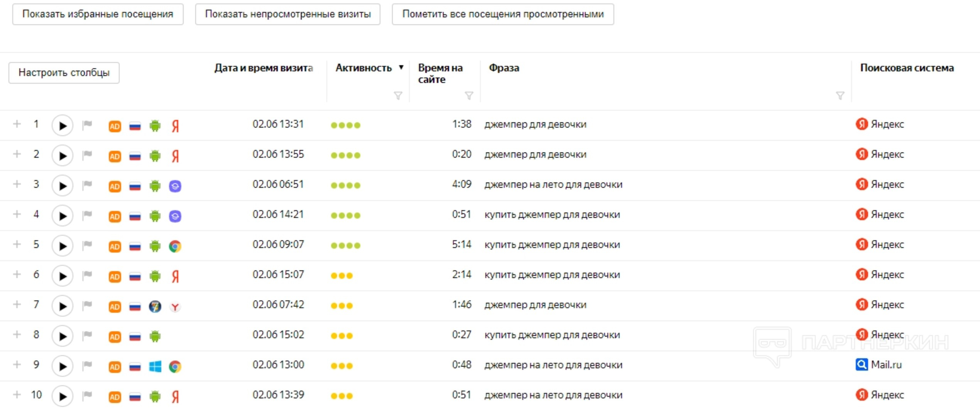Click Windows 7 OS icon in visit 7
The width and height of the screenshot is (980, 408).
pos(155,307)
